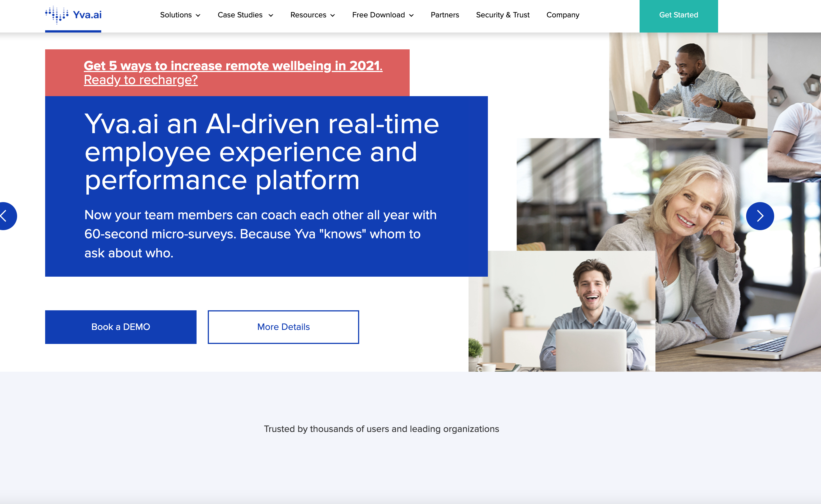Click the Book a DEMO button
Image resolution: width=821 pixels, height=504 pixels.
tap(121, 327)
